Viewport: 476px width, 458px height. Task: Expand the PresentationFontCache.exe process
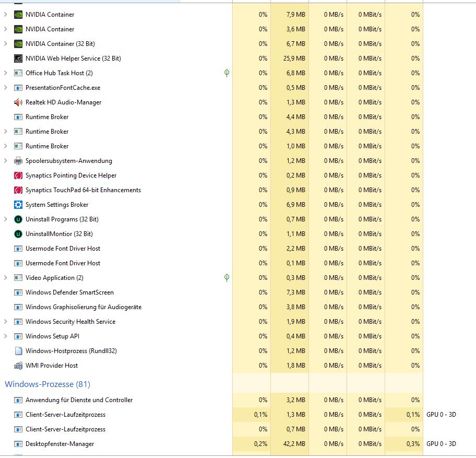5,87
